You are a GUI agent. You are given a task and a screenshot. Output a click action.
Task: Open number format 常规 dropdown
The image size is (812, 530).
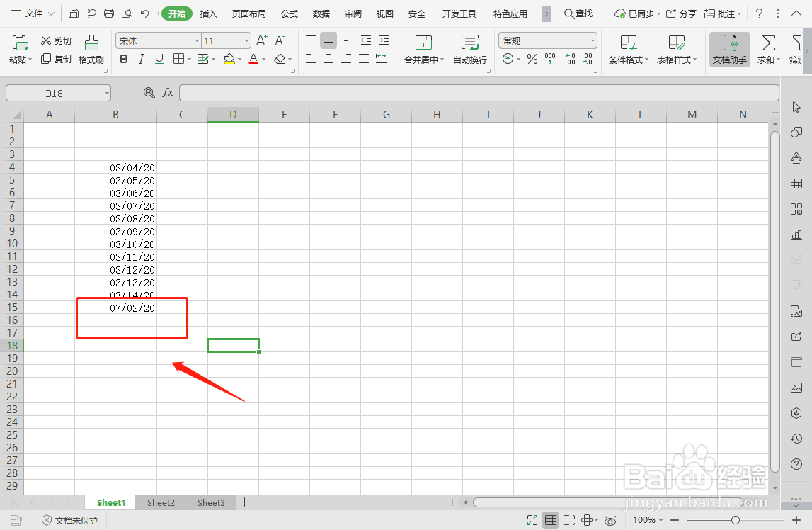(593, 40)
